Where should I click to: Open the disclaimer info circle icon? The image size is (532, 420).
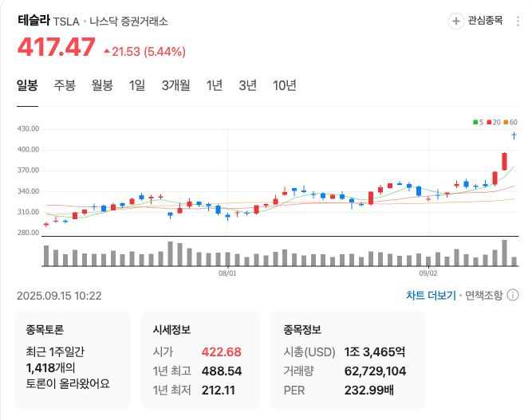(x=513, y=295)
